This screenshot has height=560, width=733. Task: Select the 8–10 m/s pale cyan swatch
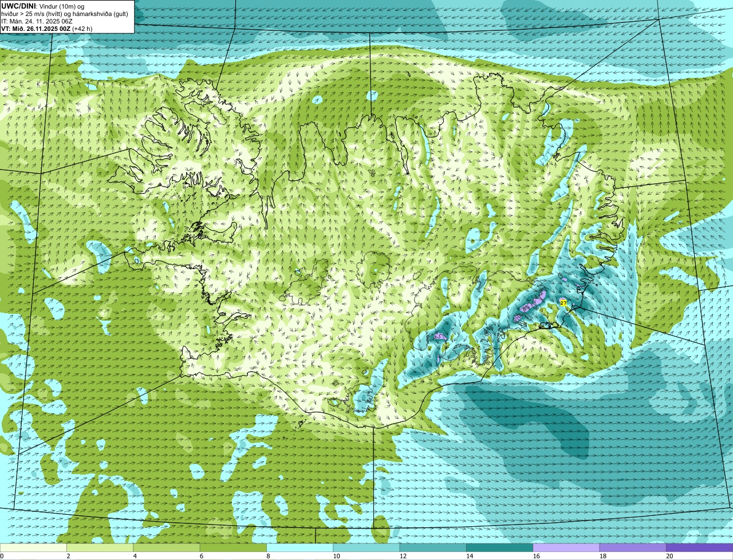[300, 547]
